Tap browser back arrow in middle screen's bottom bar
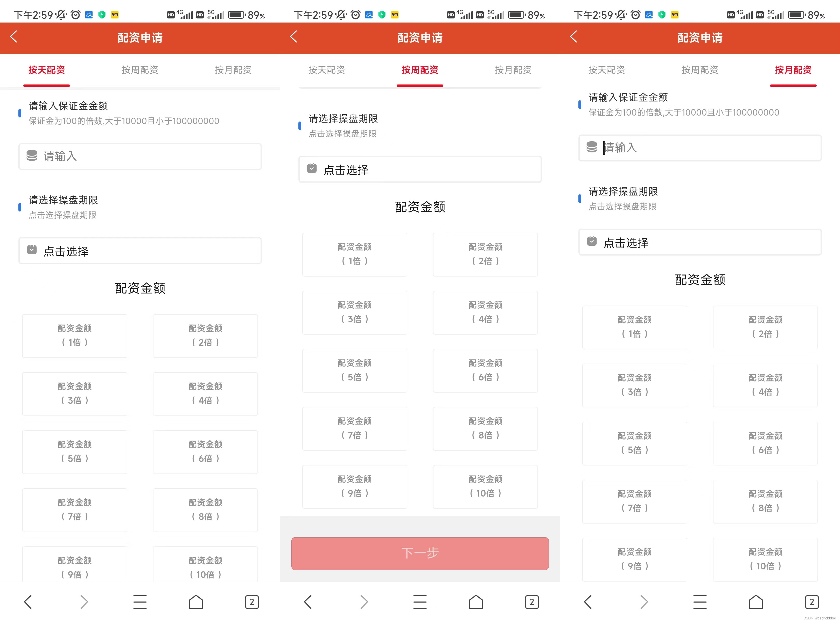840x622 pixels. (x=308, y=602)
